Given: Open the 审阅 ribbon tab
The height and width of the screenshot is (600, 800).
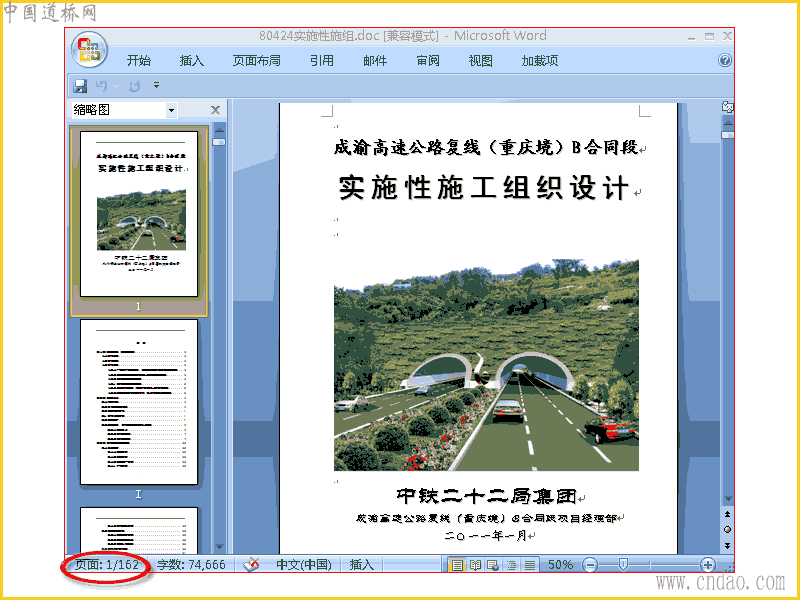Looking at the screenshot, I should (x=428, y=61).
